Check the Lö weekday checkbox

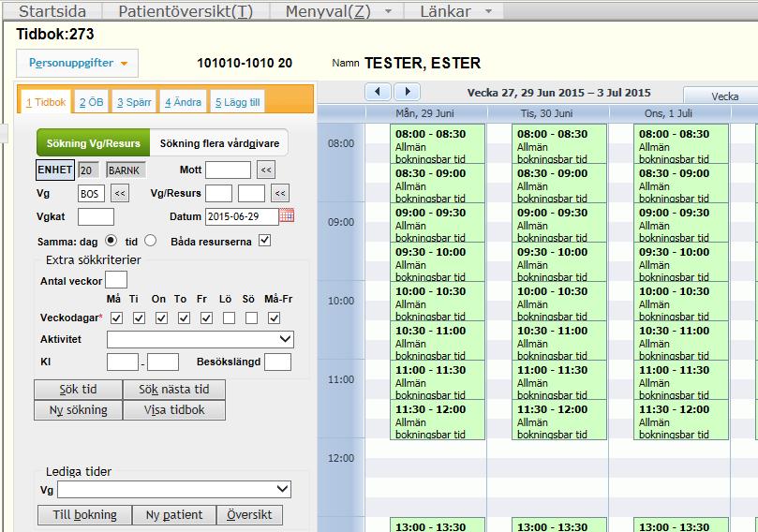click(x=230, y=318)
